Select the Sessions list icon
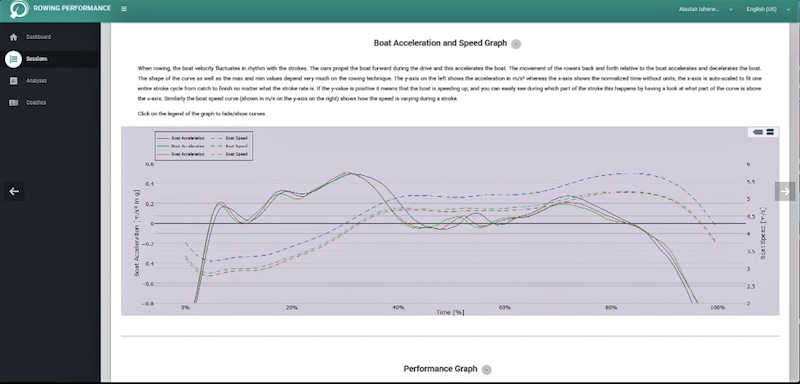 13,59
